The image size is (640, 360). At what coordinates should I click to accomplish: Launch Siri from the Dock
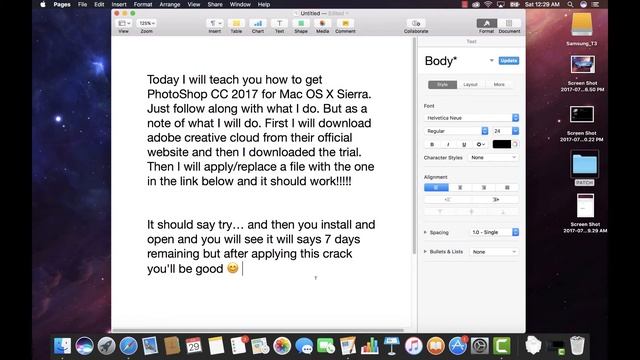point(84,346)
